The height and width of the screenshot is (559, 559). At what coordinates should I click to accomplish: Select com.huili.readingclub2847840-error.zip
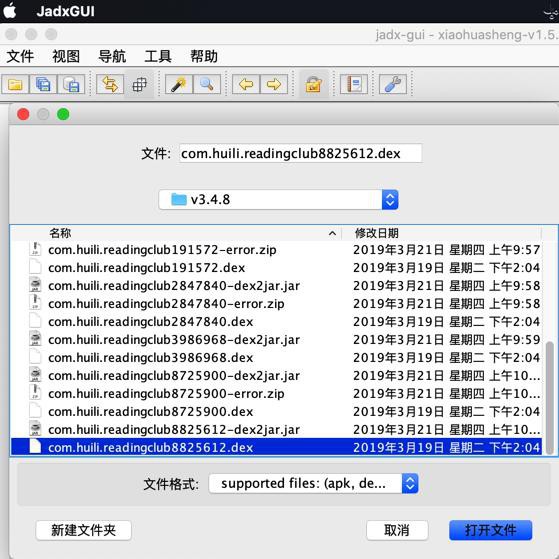pos(276,304)
